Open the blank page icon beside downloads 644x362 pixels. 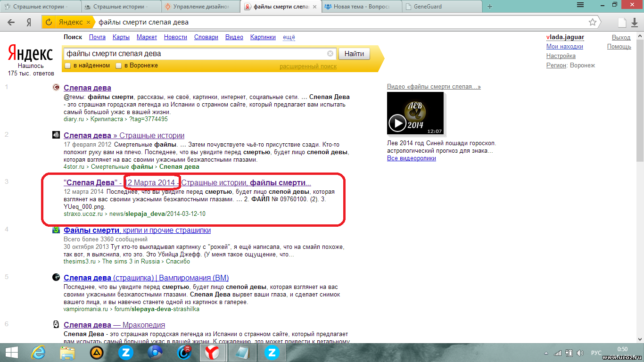[622, 22]
